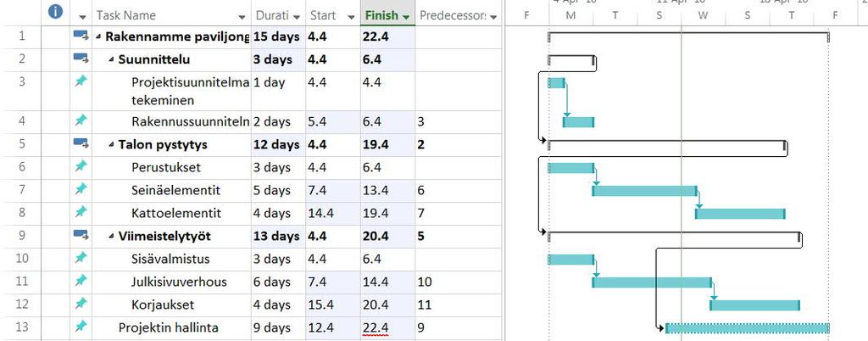868x341 pixels.
Task: Collapse the Viimeistelytyöt summary group
Action: click(x=112, y=237)
